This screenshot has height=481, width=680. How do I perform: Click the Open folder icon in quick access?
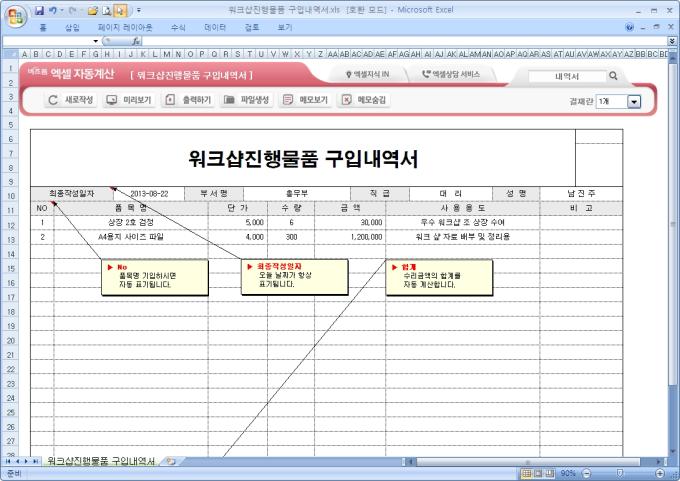point(92,11)
